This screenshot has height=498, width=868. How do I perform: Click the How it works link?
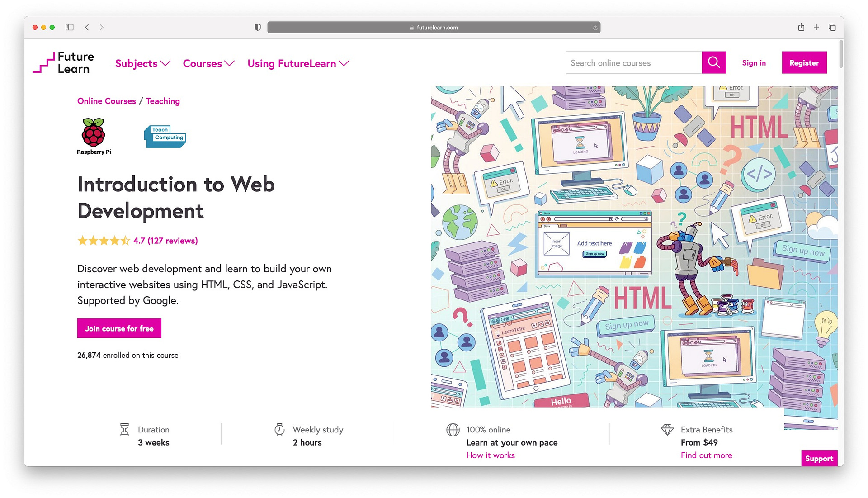490,455
